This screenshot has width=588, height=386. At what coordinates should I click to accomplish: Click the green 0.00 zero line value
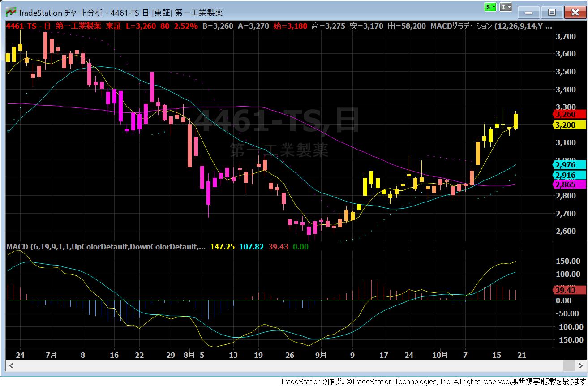point(300,247)
